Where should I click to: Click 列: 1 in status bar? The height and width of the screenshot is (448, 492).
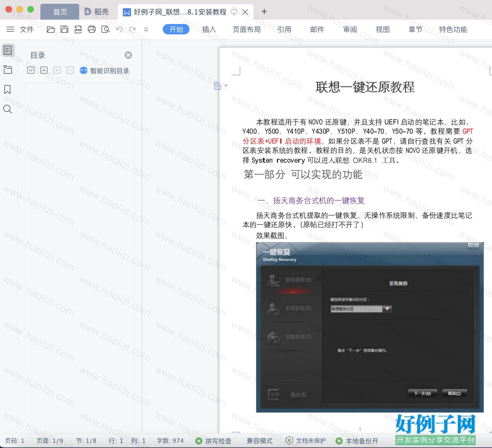pos(138,441)
